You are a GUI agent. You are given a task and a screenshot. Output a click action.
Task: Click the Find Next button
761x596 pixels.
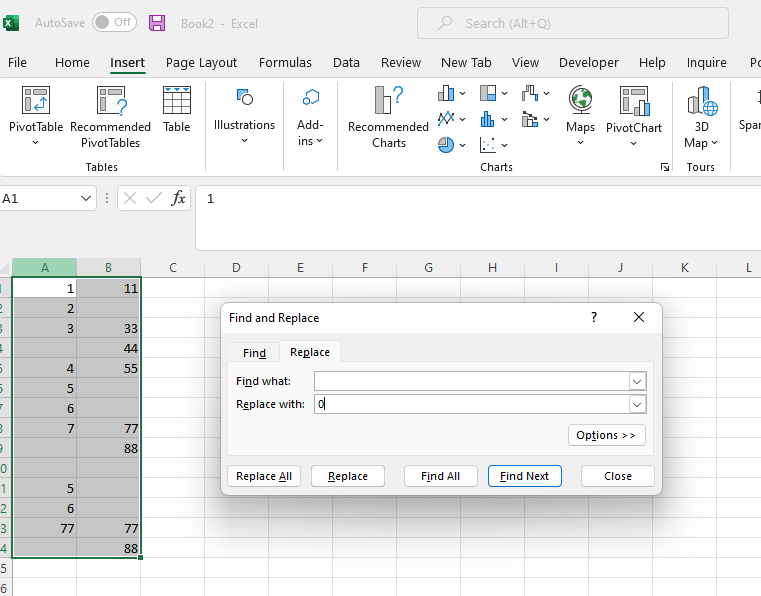(x=524, y=476)
